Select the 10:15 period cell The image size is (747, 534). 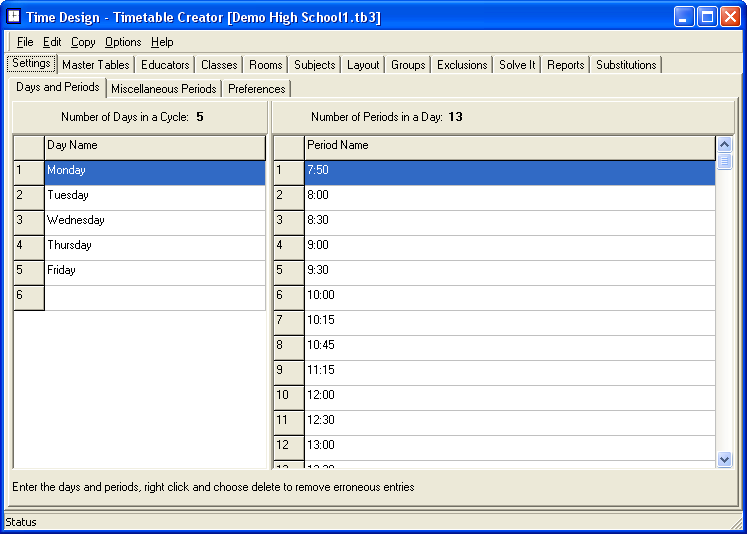click(510, 320)
